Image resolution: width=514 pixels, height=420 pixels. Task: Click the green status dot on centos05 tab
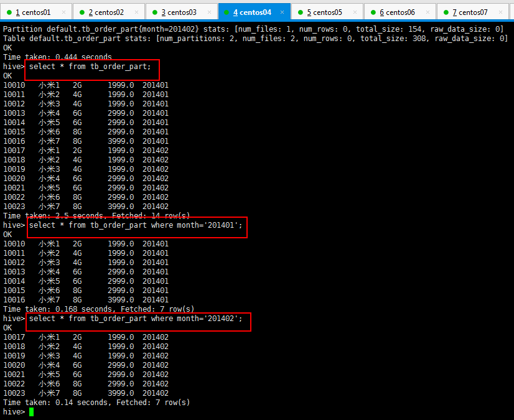[301, 12]
